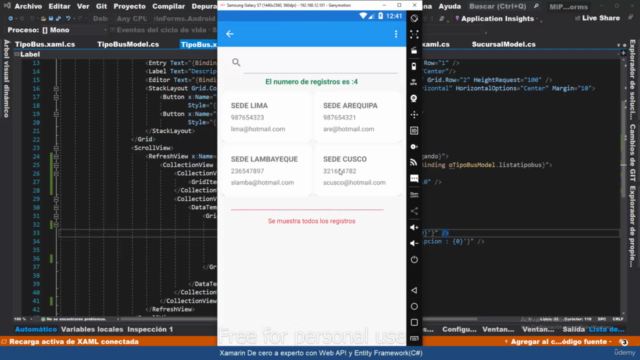Open document tabs overflow dropdown arrow
Screen dimensions: 640x360
(x=618, y=45)
